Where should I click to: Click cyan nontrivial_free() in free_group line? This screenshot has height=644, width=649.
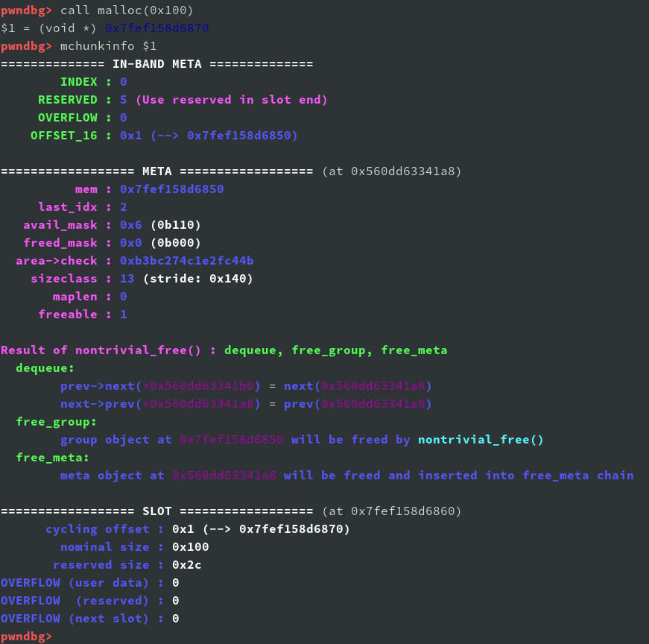pos(481,440)
